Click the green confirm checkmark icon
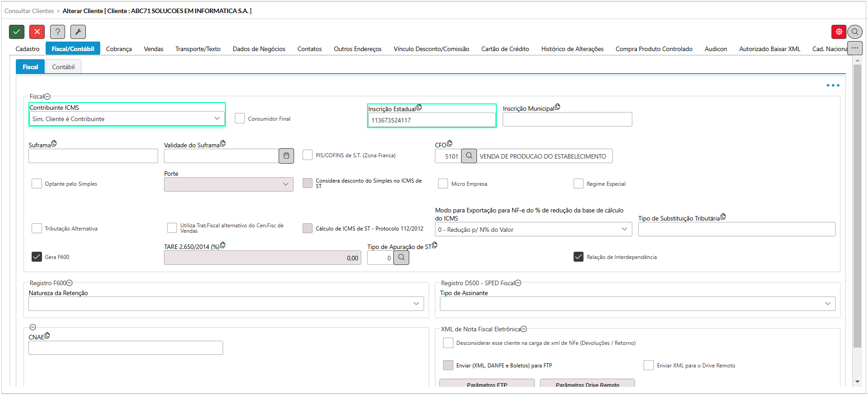This screenshot has height=395, width=868. click(17, 32)
